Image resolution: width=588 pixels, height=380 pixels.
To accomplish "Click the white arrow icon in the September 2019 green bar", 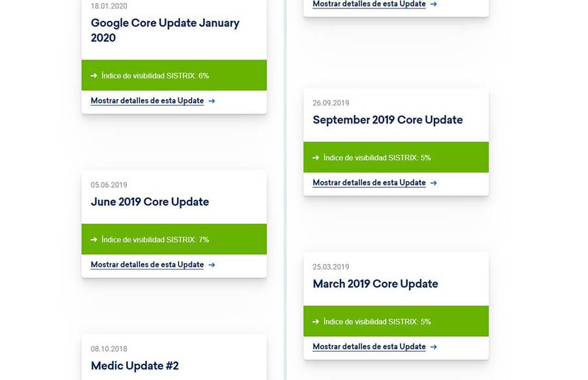I will (x=316, y=158).
